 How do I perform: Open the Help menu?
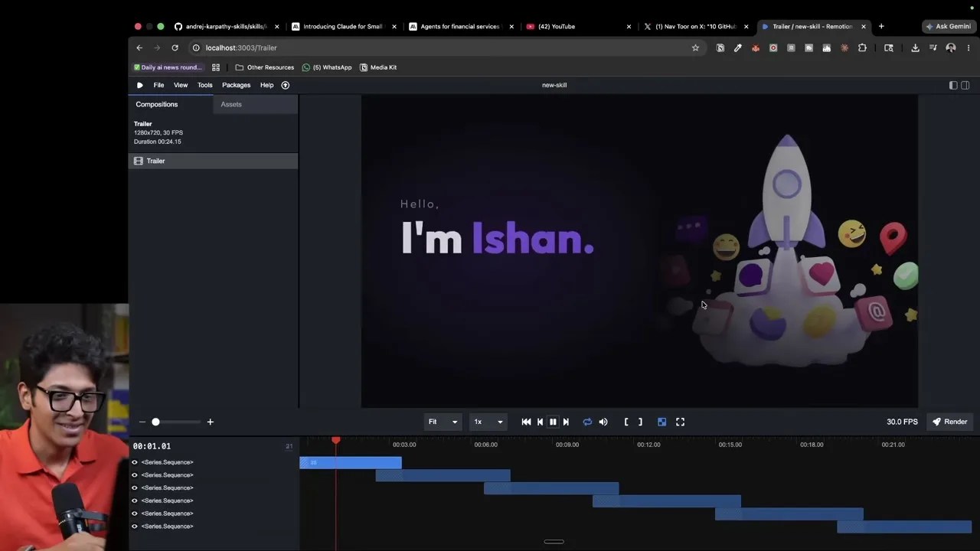[x=266, y=85]
